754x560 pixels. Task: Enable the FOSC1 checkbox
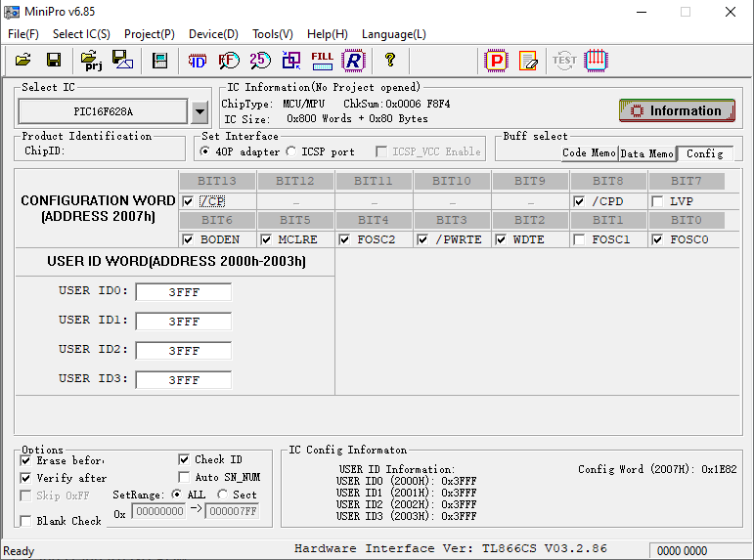(x=580, y=239)
